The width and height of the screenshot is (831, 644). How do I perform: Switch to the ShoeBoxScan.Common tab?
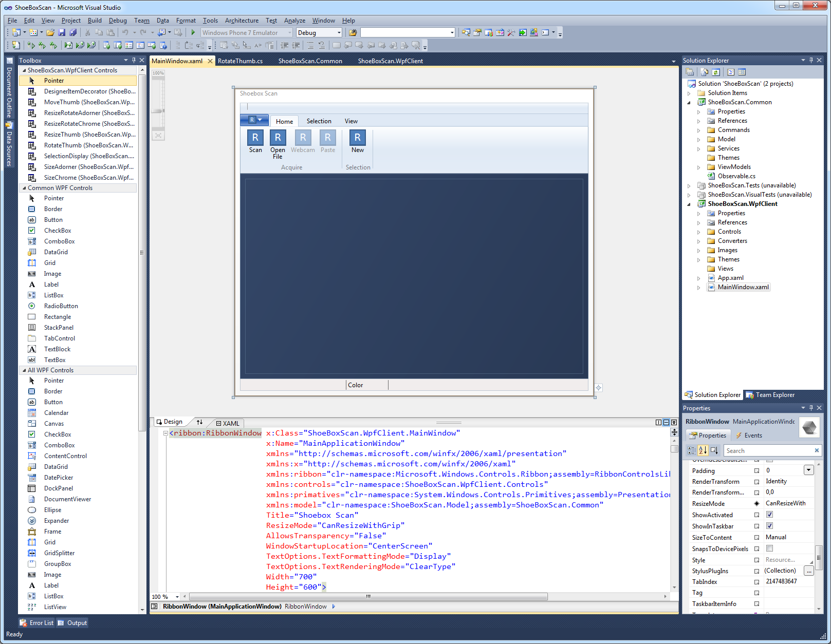(310, 61)
